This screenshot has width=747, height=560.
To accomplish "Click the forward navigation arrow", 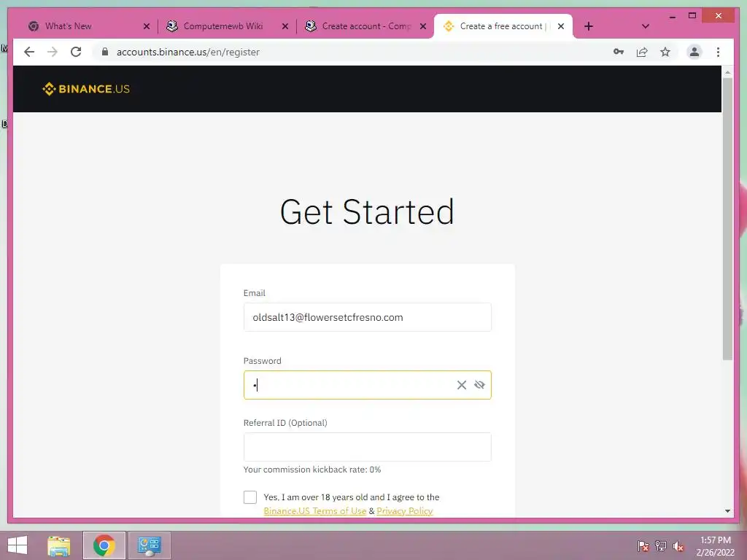I will (53, 52).
